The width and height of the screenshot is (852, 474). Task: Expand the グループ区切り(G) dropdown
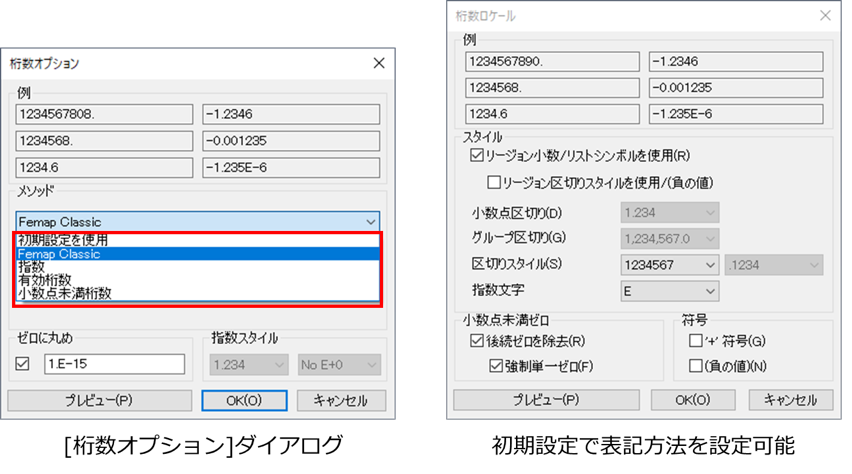click(x=669, y=239)
